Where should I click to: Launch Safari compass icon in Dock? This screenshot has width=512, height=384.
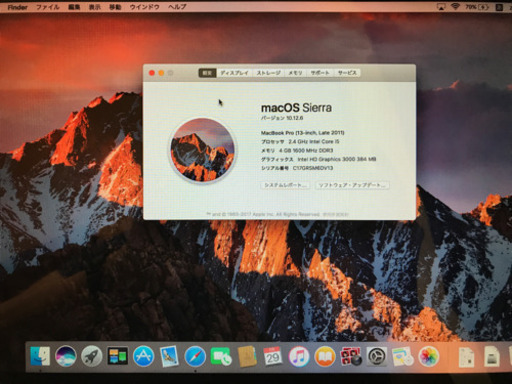[x=195, y=356]
